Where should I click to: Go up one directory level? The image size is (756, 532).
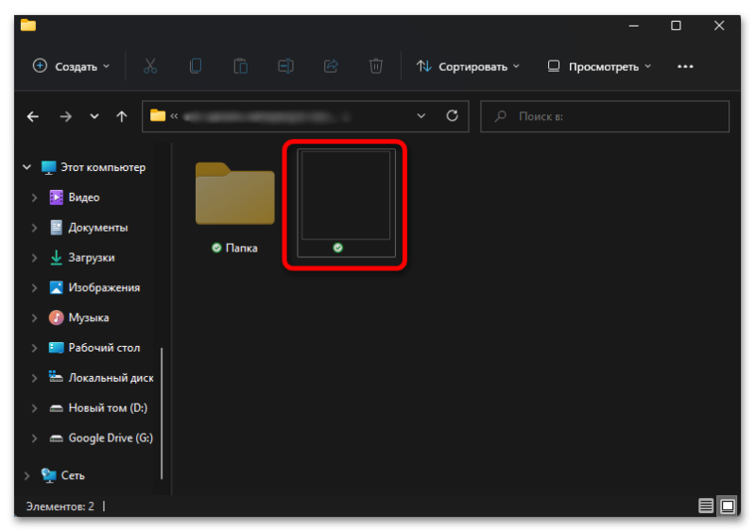pos(121,117)
